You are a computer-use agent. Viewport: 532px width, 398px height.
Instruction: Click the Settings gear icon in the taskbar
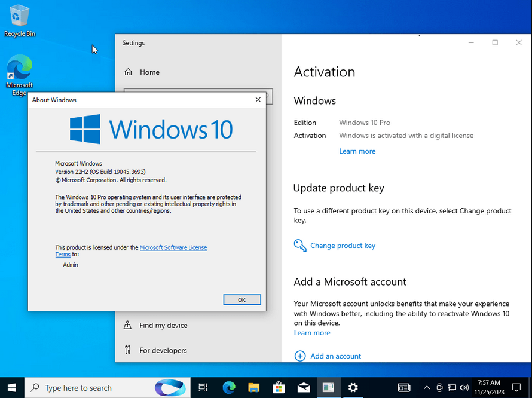[353, 387]
